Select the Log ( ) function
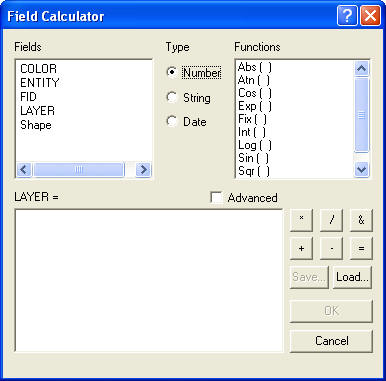The height and width of the screenshot is (381, 386). coord(255,145)
